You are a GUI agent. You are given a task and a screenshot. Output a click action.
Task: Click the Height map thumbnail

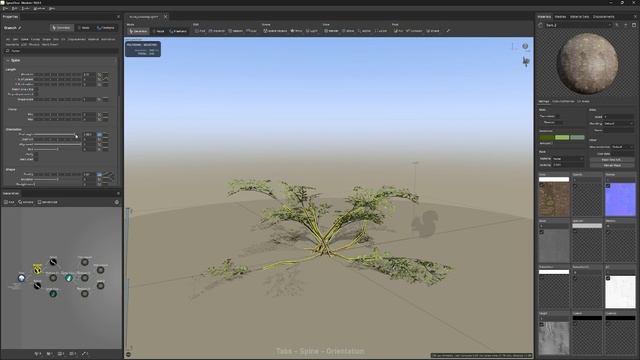coord(554,338)
